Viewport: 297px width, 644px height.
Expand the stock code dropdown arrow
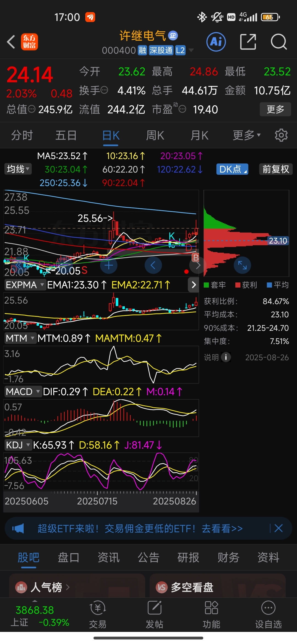(x=191, y=50)
